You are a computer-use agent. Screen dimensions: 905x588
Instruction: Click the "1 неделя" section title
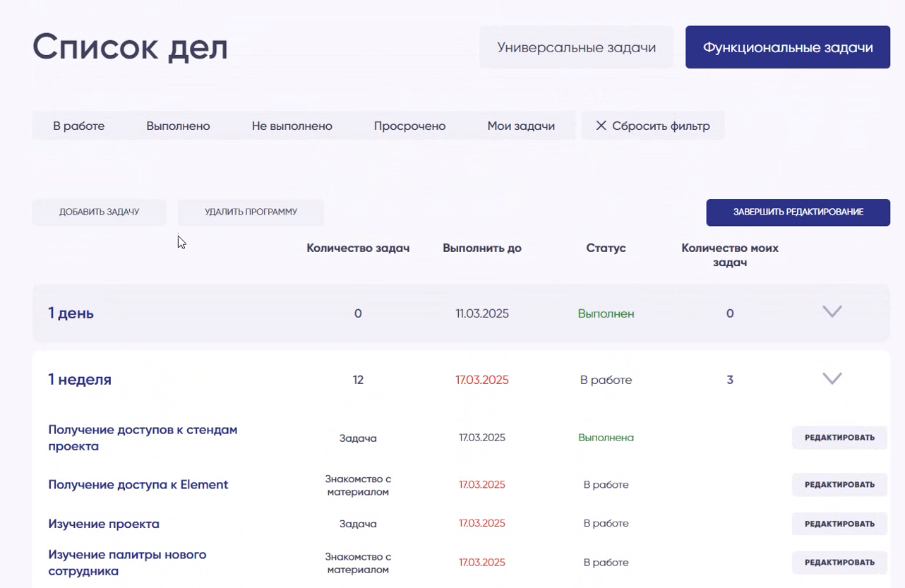click(x=80, y=380)
